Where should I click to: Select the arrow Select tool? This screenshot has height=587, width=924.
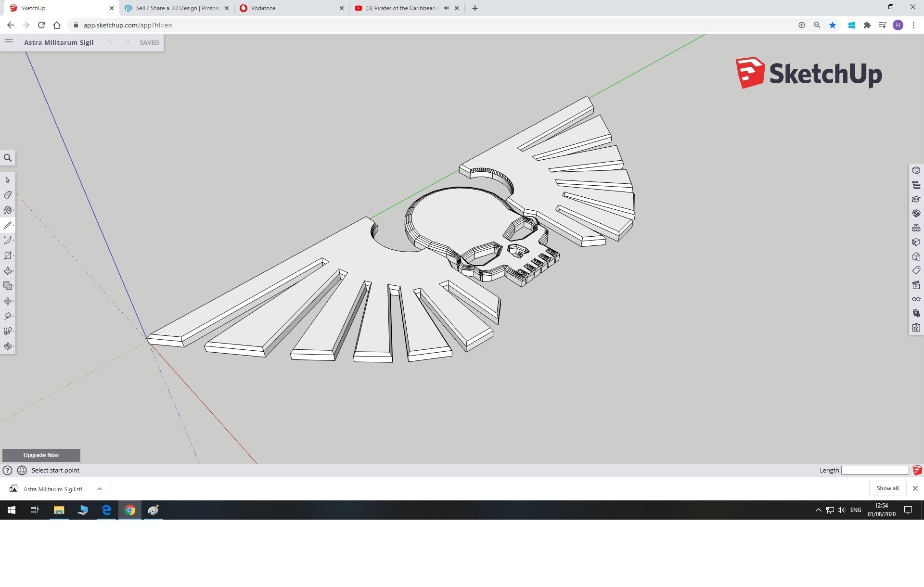pos(8,180)
